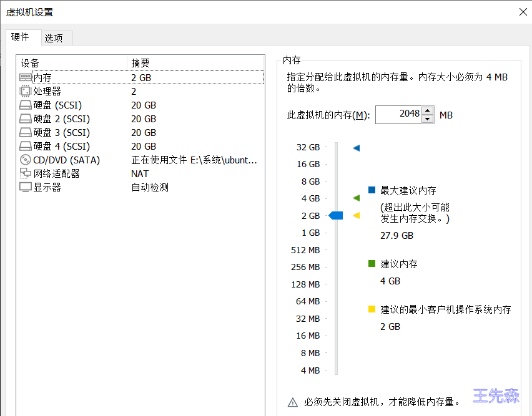Viewport: 532px width, 416px height.
Task: Select the display (显示器) monitor icon
Action: tap(26, 188)
